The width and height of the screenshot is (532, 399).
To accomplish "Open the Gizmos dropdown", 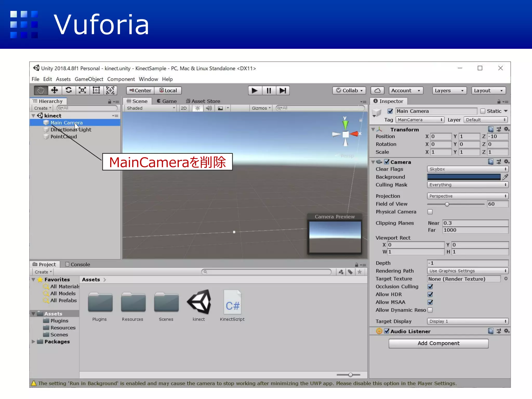I will point(261,108).
